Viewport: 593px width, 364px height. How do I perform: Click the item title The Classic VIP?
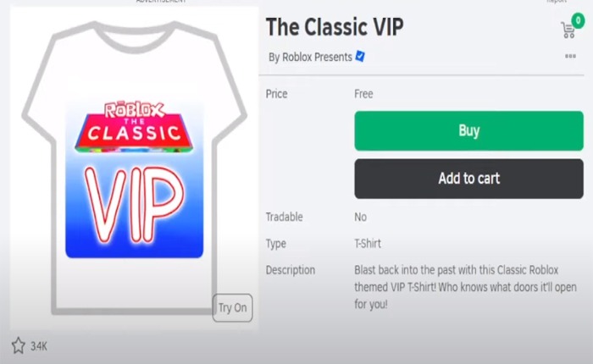pos(335,26)
